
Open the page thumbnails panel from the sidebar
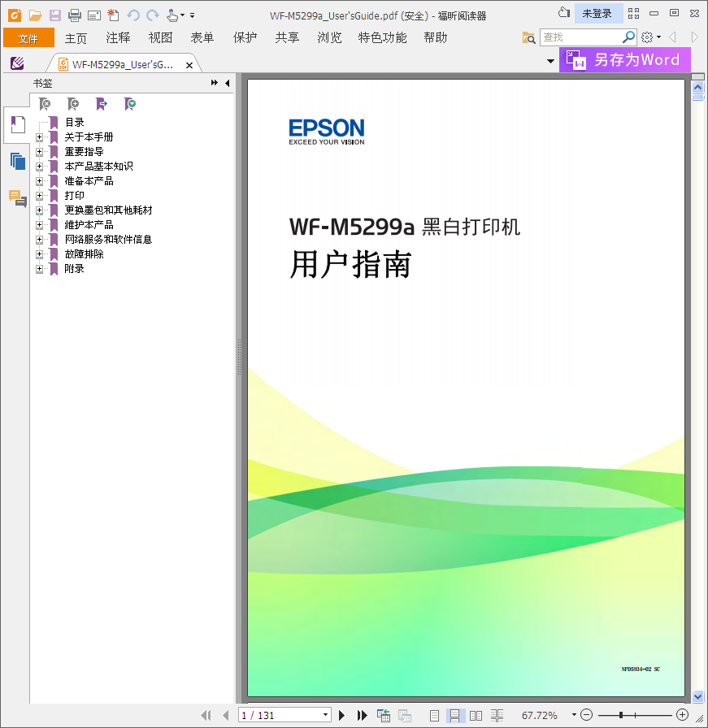click(18, 161)
